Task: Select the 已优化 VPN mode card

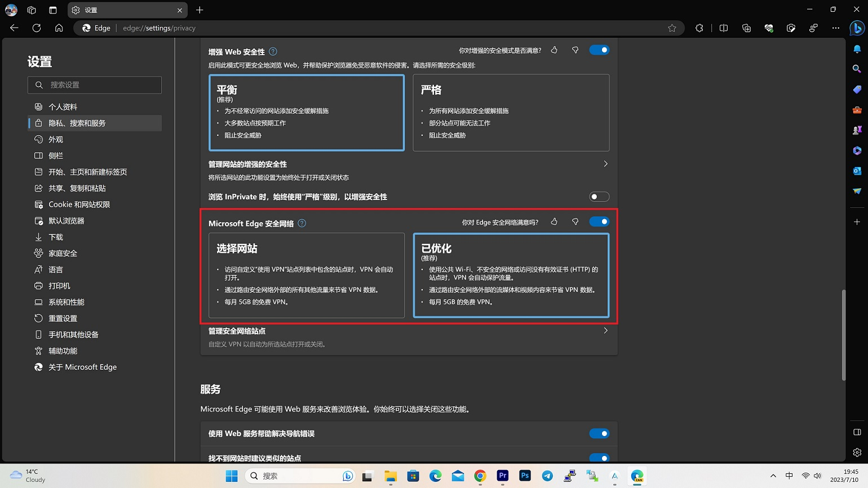Action: click(x=511, y=276)
